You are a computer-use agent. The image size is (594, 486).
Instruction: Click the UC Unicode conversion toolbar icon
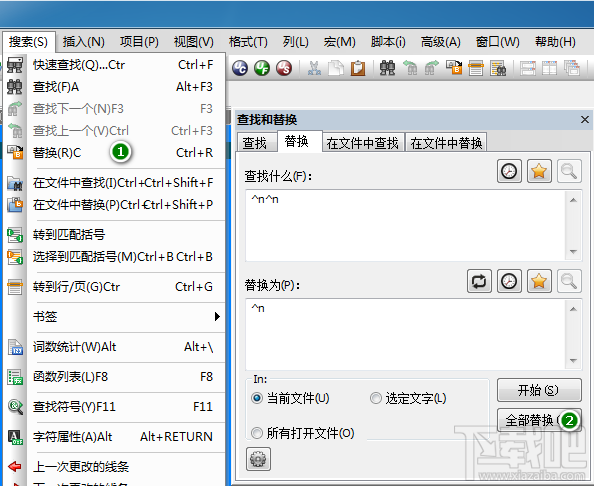click(x=240, y=68)
